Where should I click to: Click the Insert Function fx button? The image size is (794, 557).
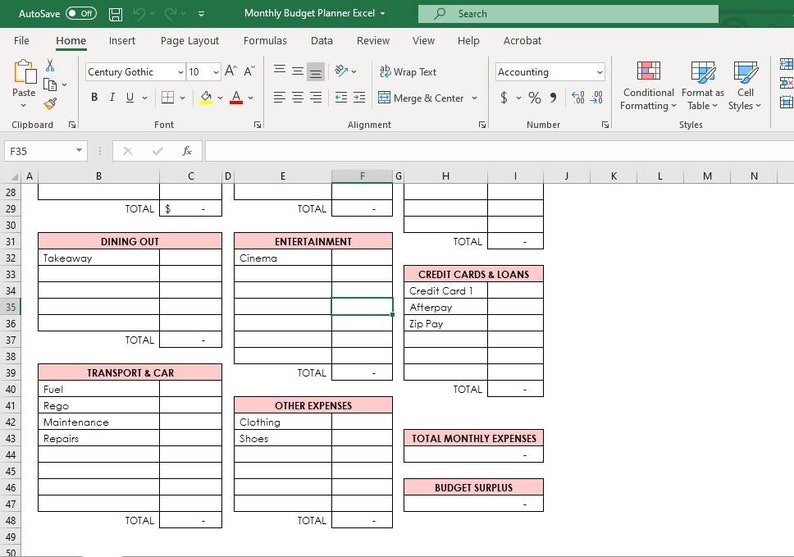[187, 151]
